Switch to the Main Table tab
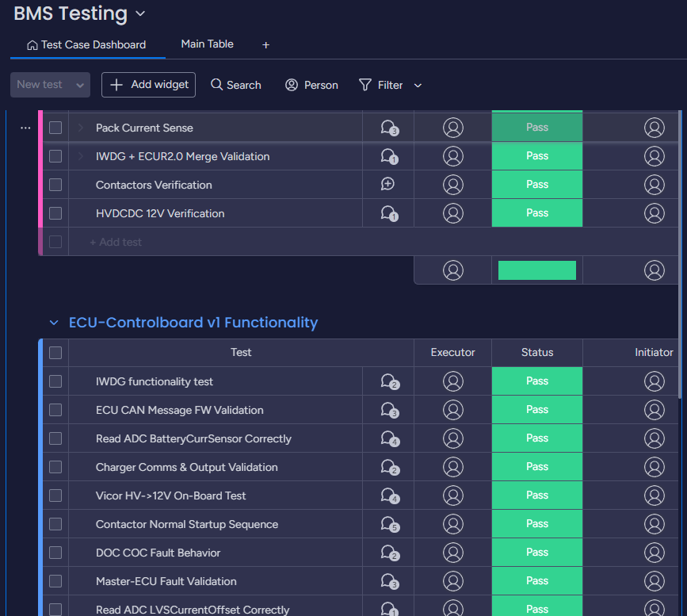Image resolution: width=687 pixels, height=616 pixels. point(207,44)
